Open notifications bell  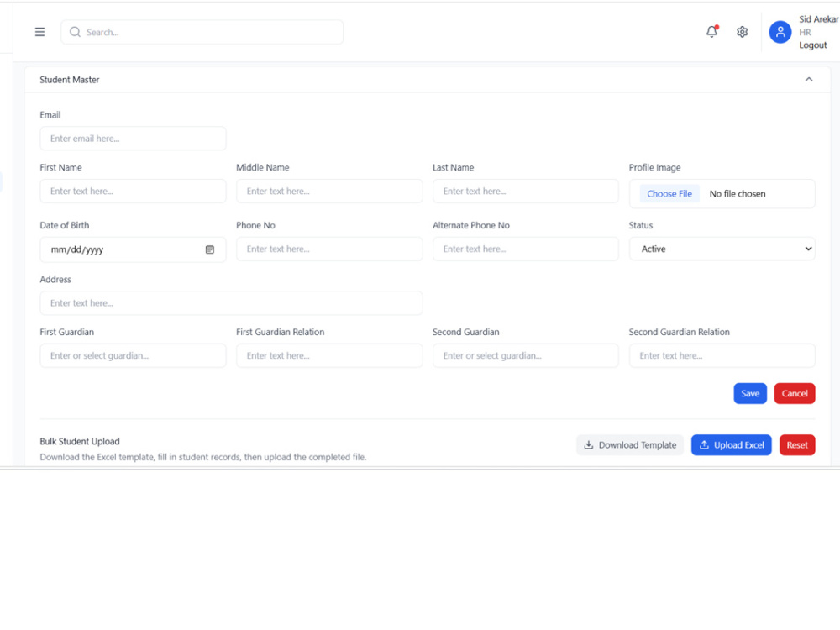click(712, 32)
